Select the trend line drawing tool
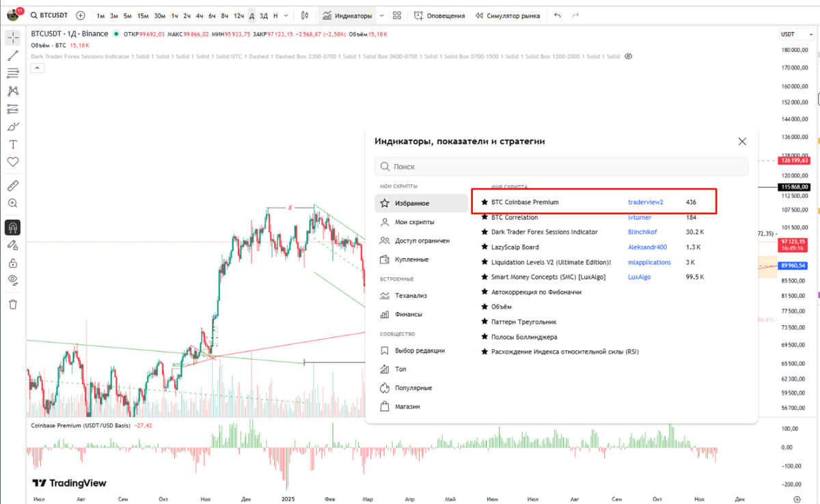Image resolution: width=820 pixels, height=504 pixels. [x=12, y=55]
